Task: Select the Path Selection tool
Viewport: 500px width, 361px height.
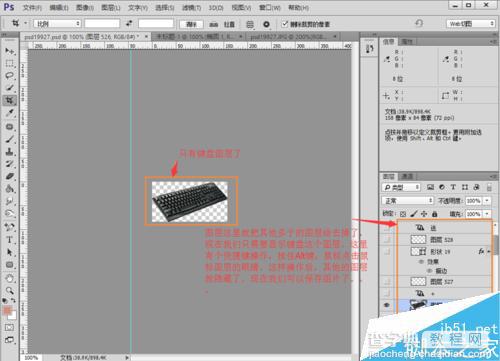Action: point(9,252)
